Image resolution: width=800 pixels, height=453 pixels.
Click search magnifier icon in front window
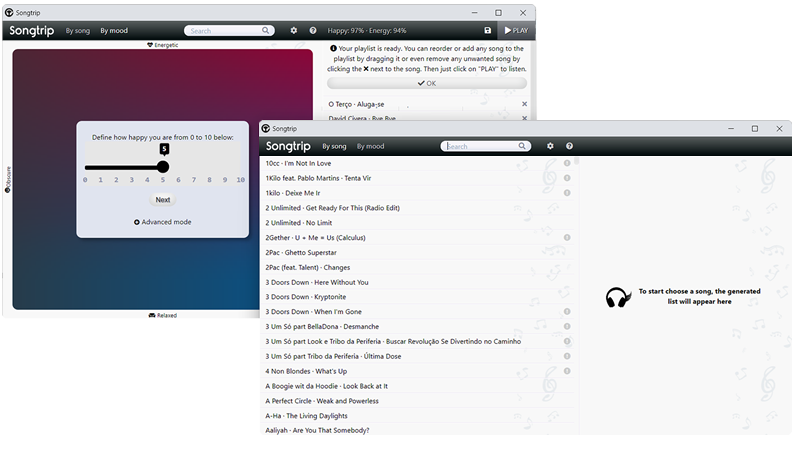coord(522,146)
